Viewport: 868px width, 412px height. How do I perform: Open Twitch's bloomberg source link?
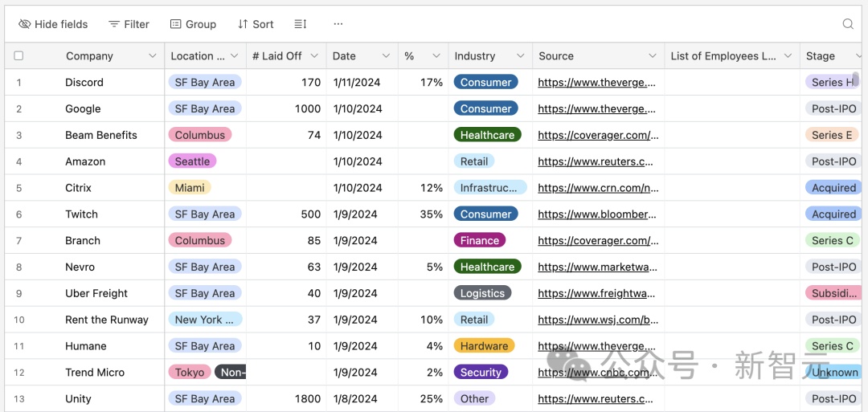tap(596, 214)
